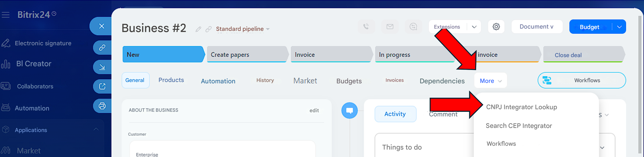Click the blue comment timeline icon

click(349, 110)
